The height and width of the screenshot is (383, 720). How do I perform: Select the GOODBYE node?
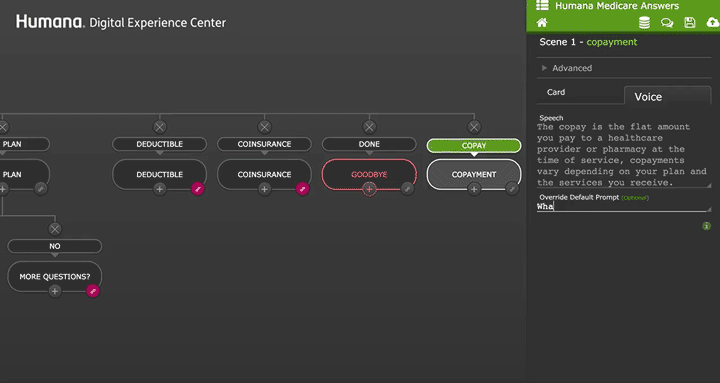tap(369, 175)
